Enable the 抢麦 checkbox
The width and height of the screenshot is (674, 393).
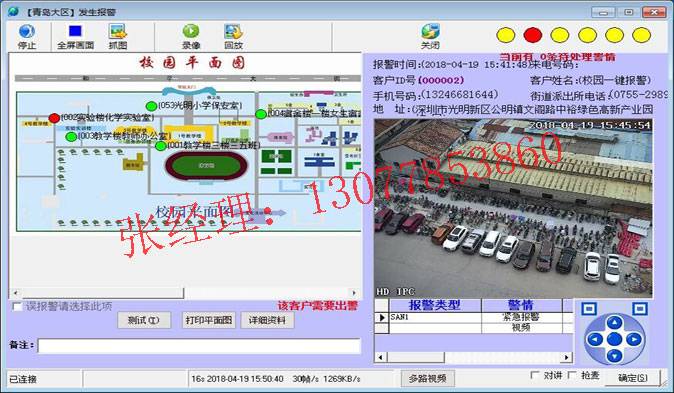[x=572, y=375]
